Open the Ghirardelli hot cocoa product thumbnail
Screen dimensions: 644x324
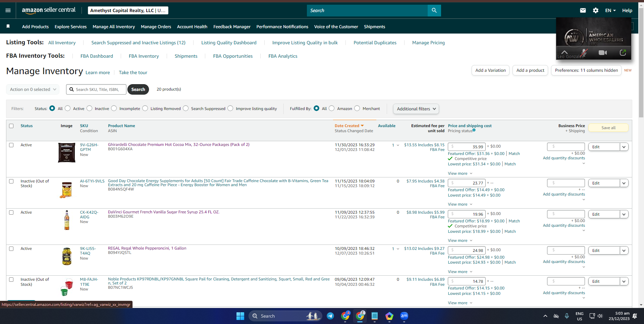pos(67,153)
